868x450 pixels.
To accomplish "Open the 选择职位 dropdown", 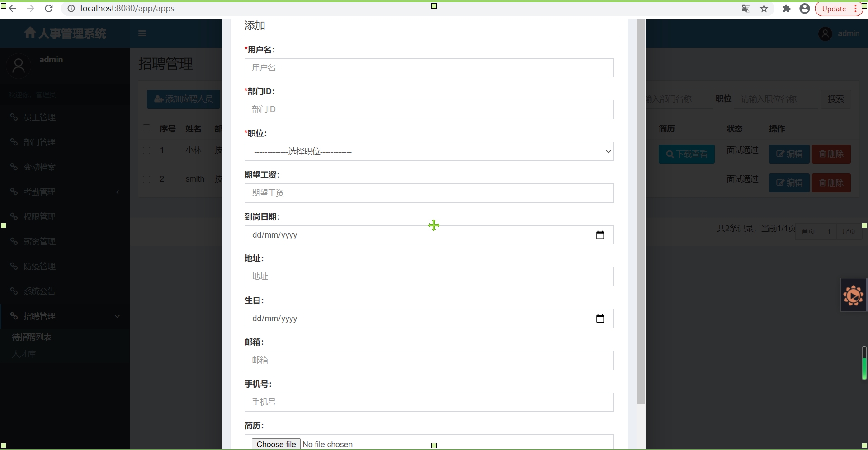I will tap(429, 151).
